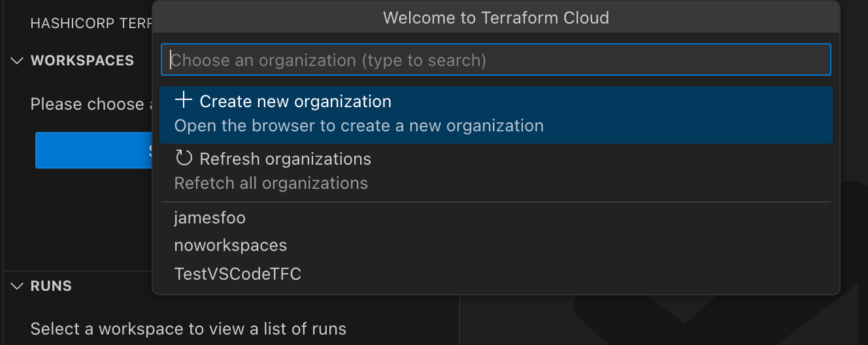Click the WORKSPACES section header label
Screen dimensions: 868x345
coord(82,61)
